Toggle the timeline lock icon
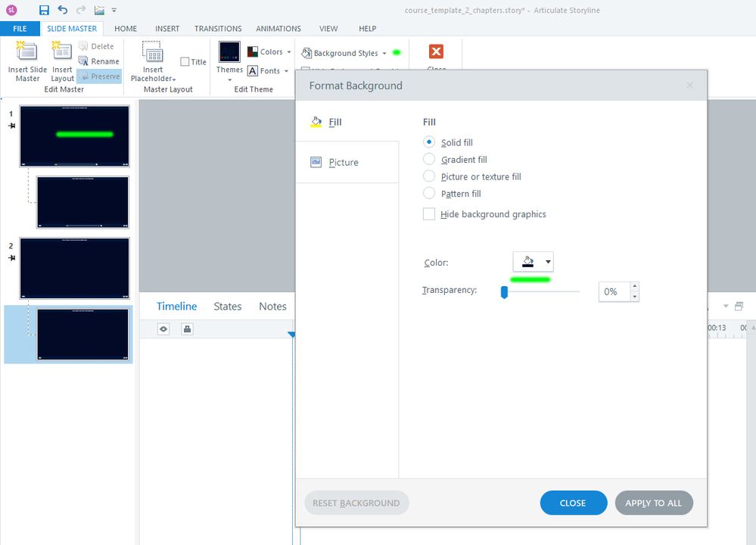756x545 pixels. point(188,329)
